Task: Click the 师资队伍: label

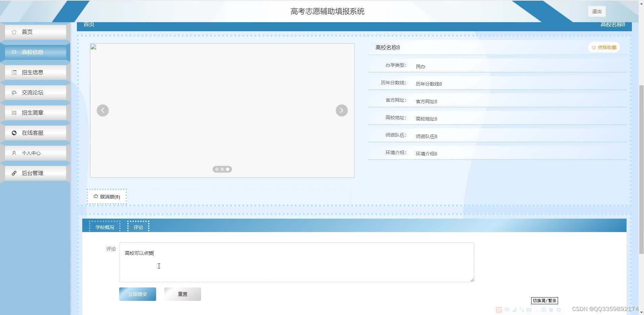Action: [x=396, y=135]
